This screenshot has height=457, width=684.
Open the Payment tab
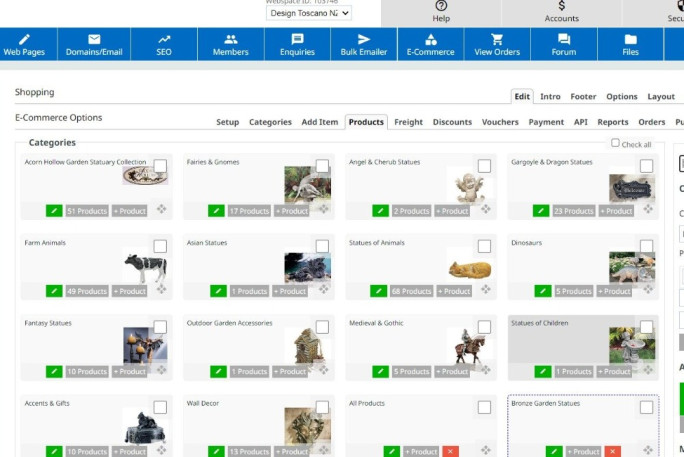click(546, 122)
